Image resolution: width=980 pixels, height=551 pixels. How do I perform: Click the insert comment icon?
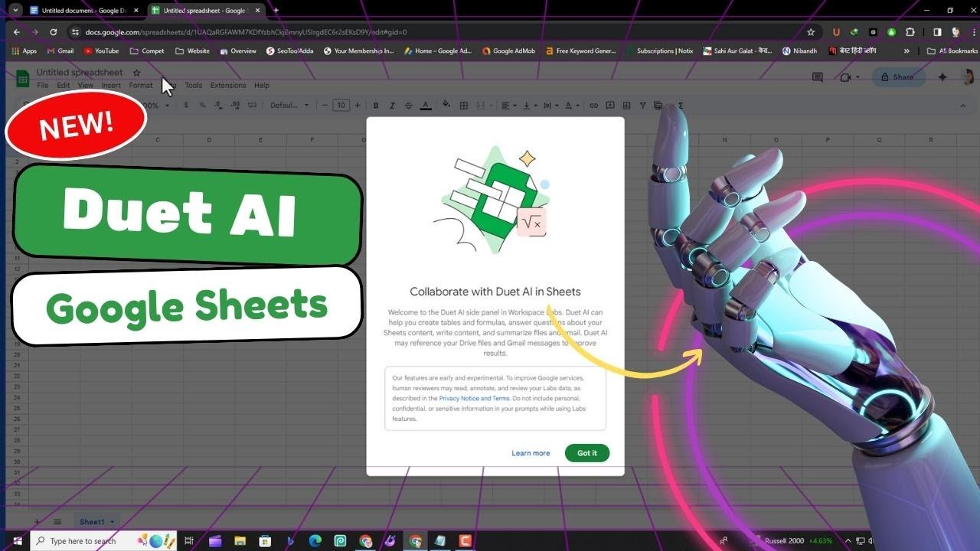(x=612, y=106)
